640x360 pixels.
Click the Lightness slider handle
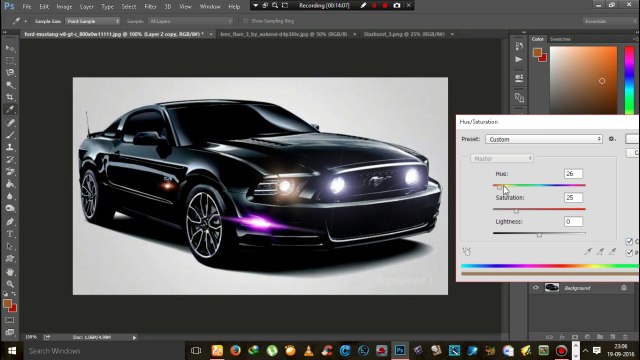pyautogui.click(x=539, y=235)
